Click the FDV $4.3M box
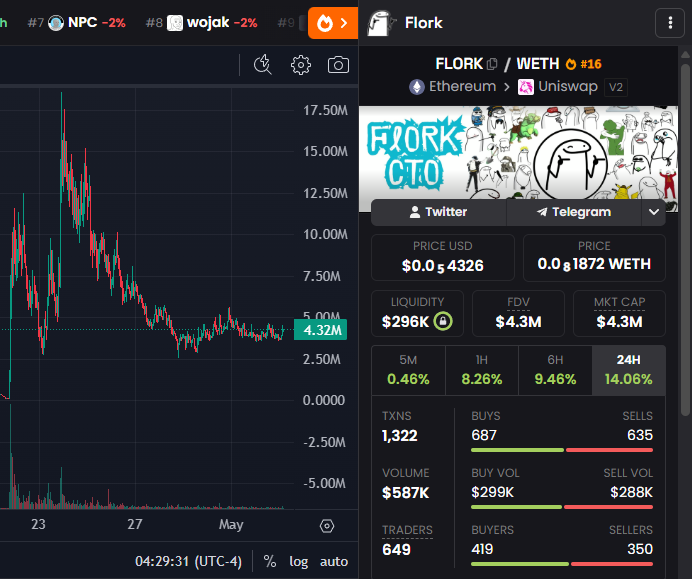692x579 pixels. [x=518, y=313]
